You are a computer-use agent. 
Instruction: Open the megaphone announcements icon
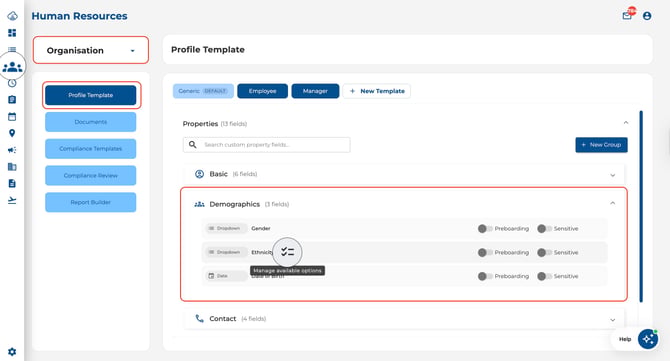click(12, 150)
